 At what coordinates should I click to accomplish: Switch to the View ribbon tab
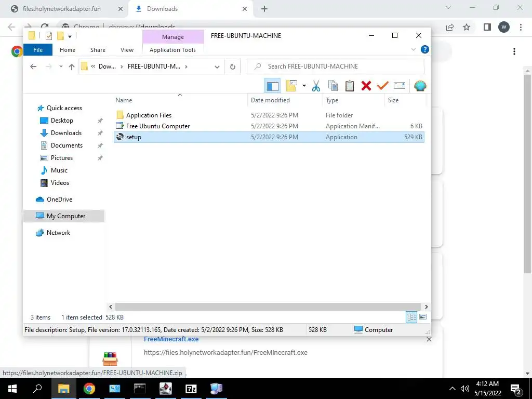127,50
